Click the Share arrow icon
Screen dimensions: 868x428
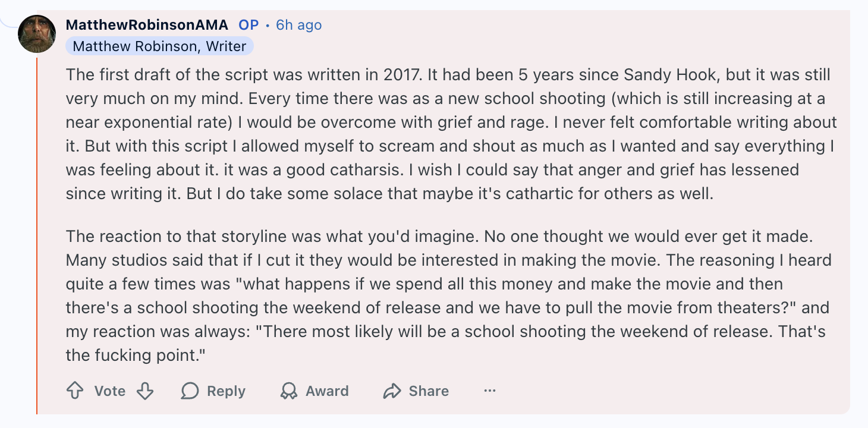[392, 391]
